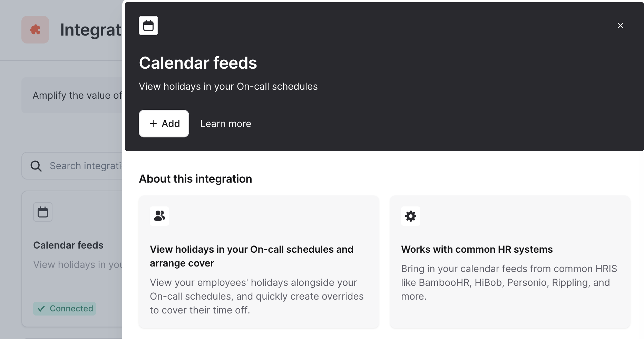Click the Connected status badge
Image resolution: width=644 pixels, height=339 pixels.
[x=65, y=309]
